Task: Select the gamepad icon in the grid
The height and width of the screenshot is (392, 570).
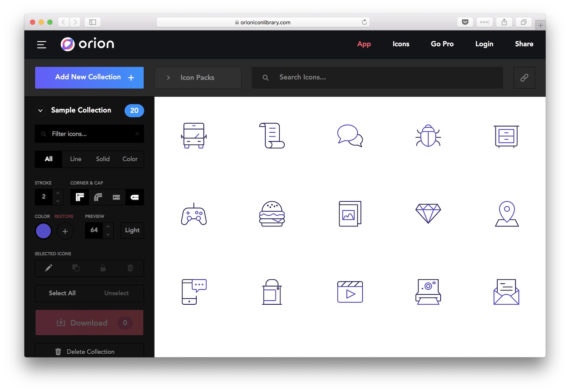Action: 193,214
